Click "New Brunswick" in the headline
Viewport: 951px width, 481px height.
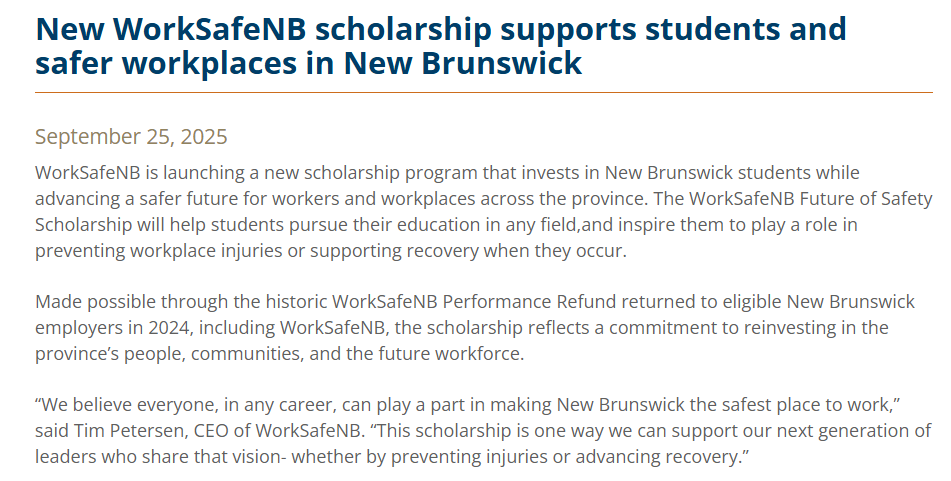(x=463, y=64)
